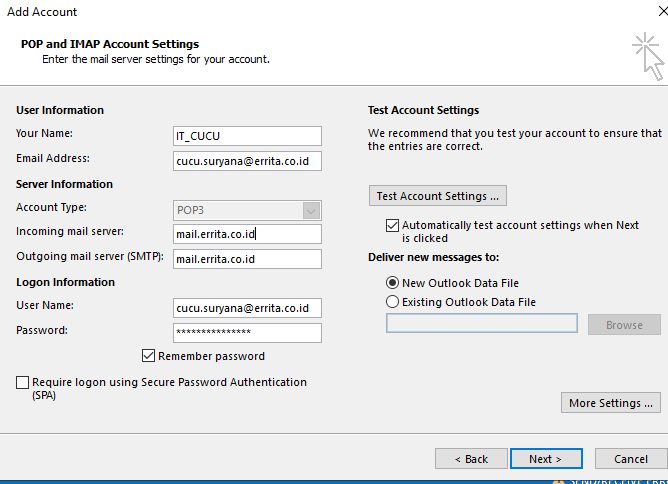Focus the Password input box
668x484 pixels.
246,333
